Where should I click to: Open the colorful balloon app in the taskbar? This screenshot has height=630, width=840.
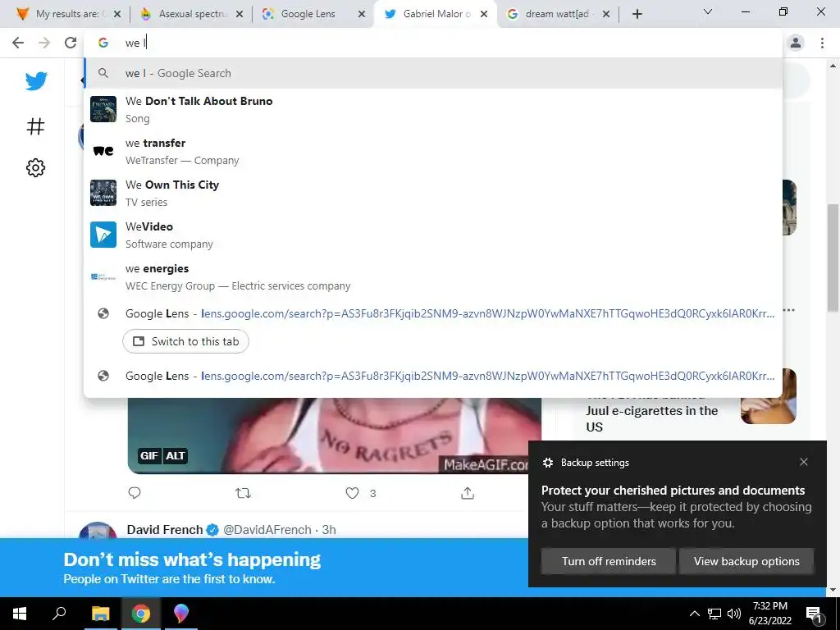[181, 614]
